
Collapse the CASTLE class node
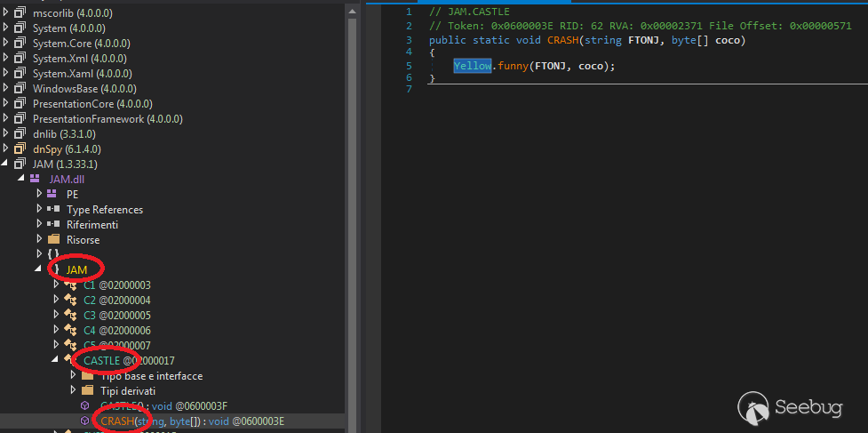(x=56, y=360)
